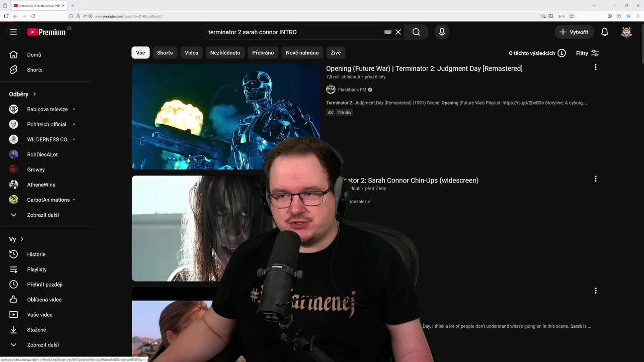Select the Nově nahráno filter chip
Screen dimensions: 644x362
coord(302,53)
